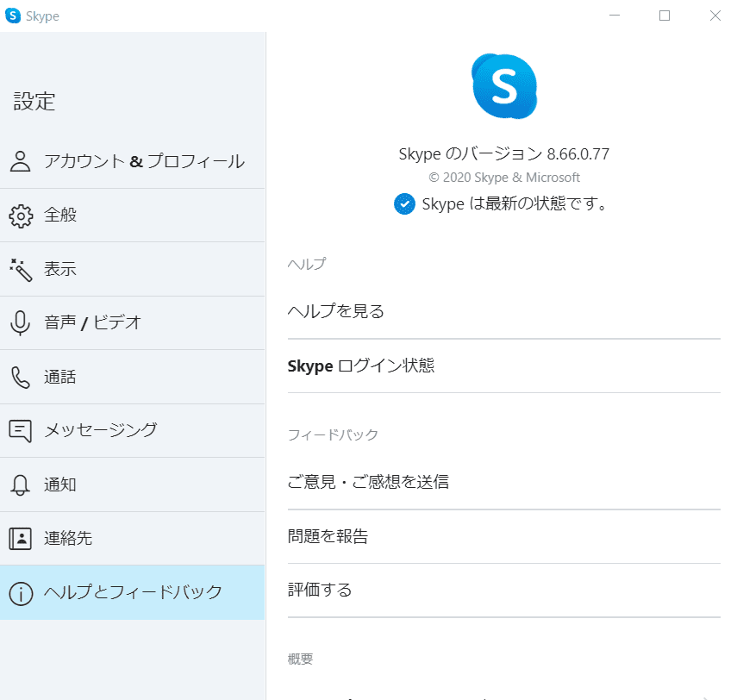
Task: Check Skype ログイン状態
Action: tap(361, 366)
